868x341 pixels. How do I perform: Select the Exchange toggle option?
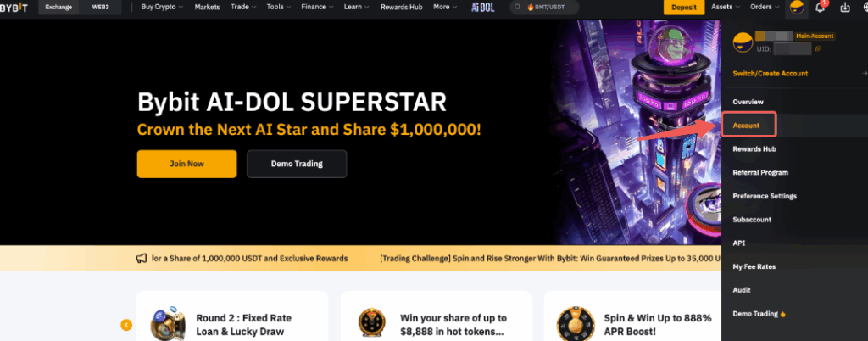58,7
